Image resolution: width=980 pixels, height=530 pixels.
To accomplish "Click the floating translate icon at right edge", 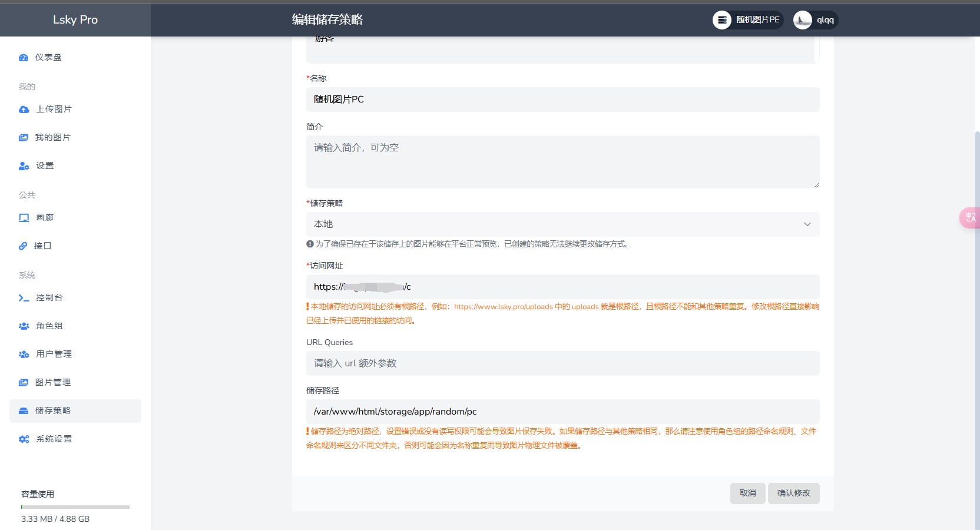I will pos(970,218).
